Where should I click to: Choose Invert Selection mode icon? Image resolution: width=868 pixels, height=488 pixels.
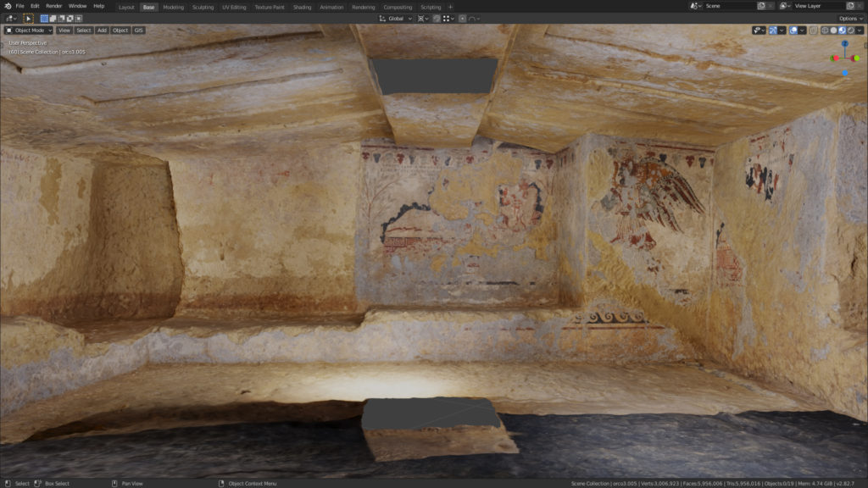70,19
